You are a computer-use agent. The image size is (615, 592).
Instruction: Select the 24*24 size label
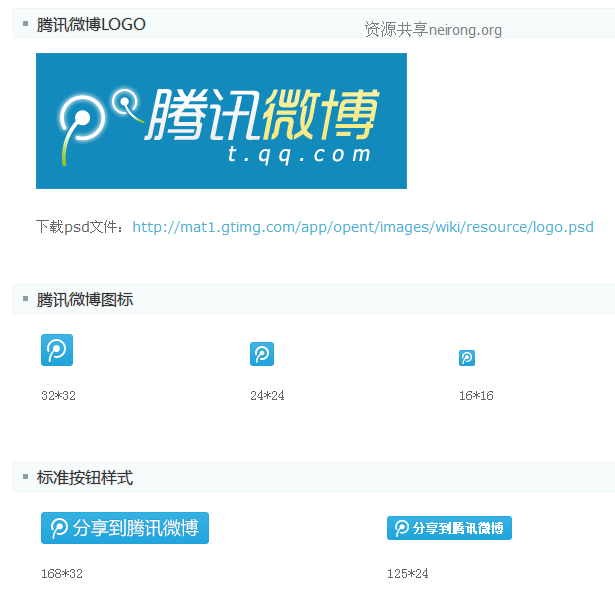tap(267, 395)
